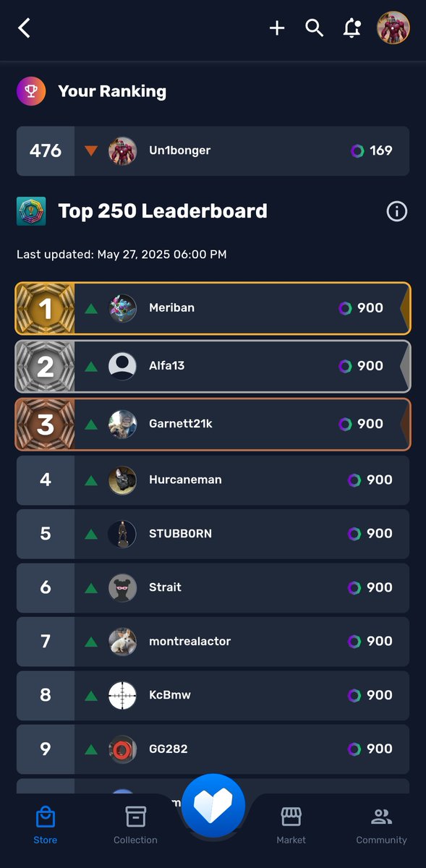426x868 pixels.
Task: Select Hurcaneman leaderboard entry
Action: (x=213, y=480)
